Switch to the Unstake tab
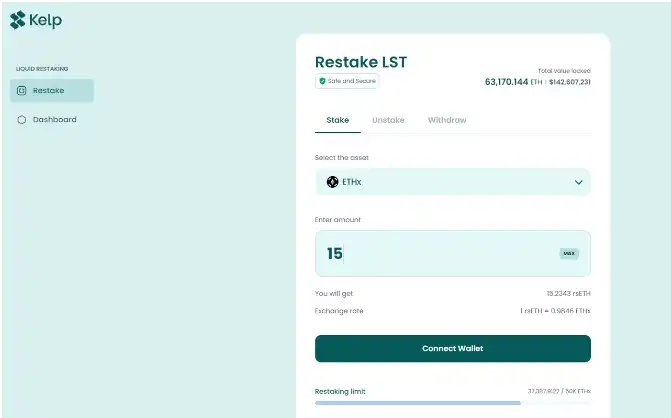Image resolution: width=671 pixels, height=418 pixels. pyautogui.click(x=388, y=120)
